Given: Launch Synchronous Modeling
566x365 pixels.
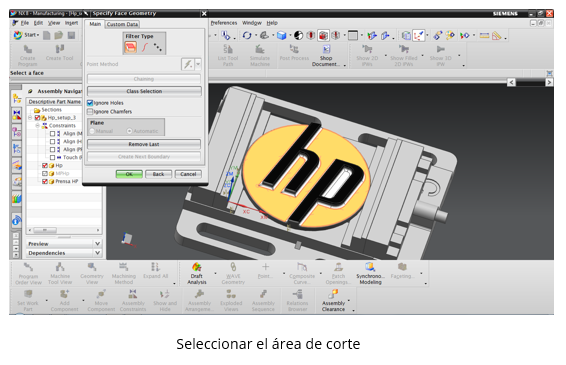Looking at the screenshot, I should (370, 273).
